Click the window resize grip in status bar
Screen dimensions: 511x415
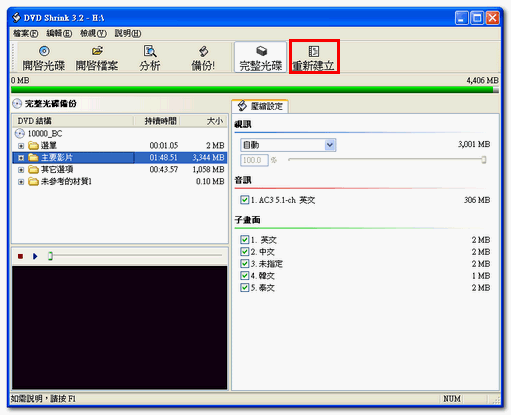(x=496, y=399)
